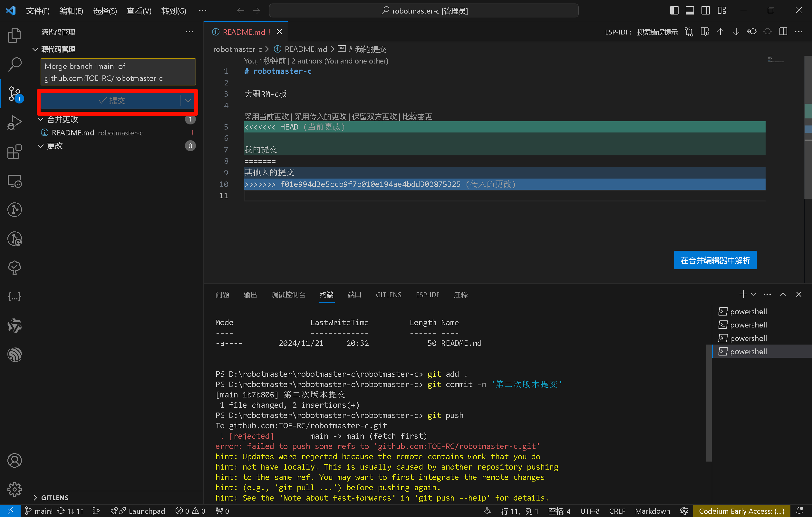Viewport: 812px width, 517px height.
Task: Click 比较变更 link
Action: (417, 117)
